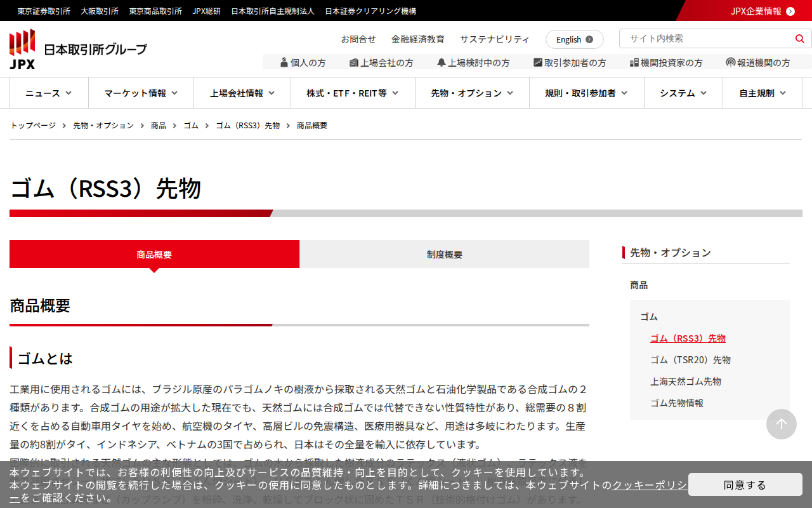The width and height of the screenshot is (812, 508).
Task: Open 日本証券クリアリング機構 in the top bar
Action: 370,11
